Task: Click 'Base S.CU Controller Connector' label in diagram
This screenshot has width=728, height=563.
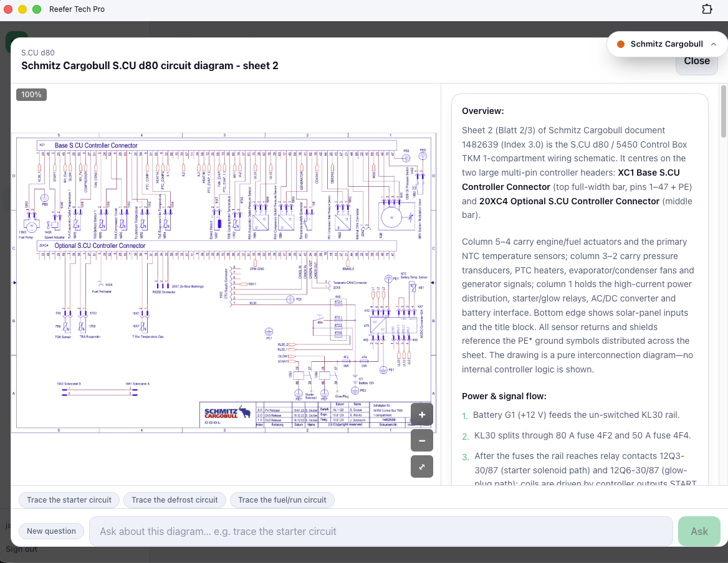Action: (96, 146)
